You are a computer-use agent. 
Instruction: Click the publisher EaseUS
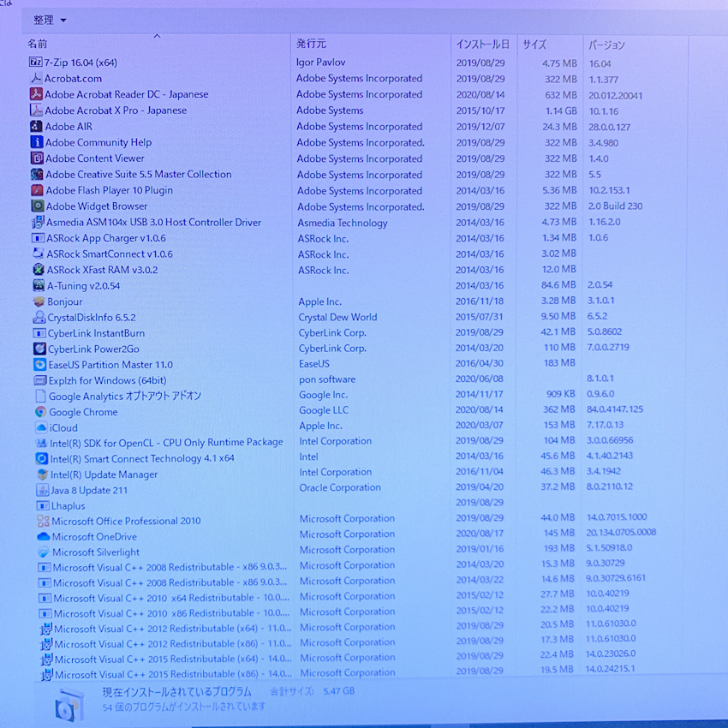[314, 364]
